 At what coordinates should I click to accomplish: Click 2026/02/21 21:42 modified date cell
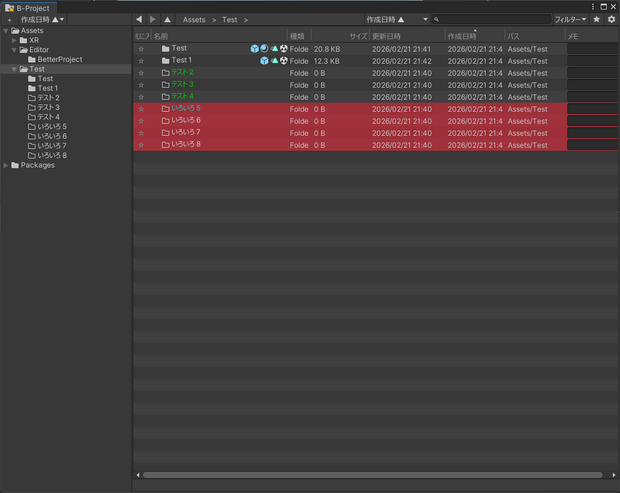coord(402,61)
